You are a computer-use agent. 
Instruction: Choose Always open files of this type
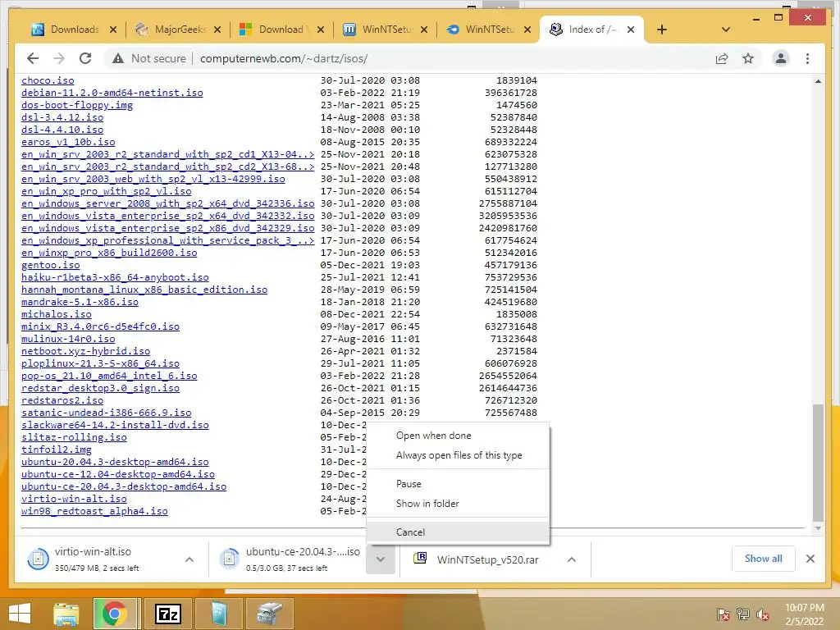coord(459,455)
